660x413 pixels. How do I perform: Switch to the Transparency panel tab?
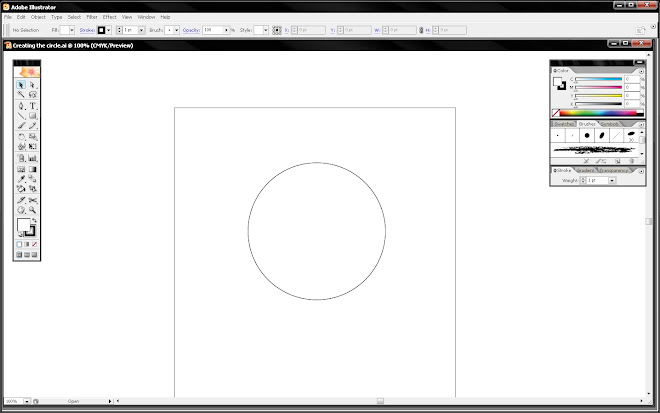point(614,171)
